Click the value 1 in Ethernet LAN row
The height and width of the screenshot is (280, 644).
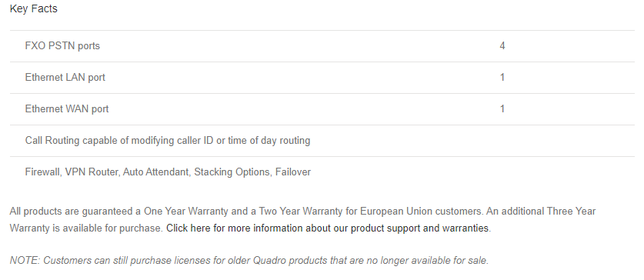pos(502,78)
